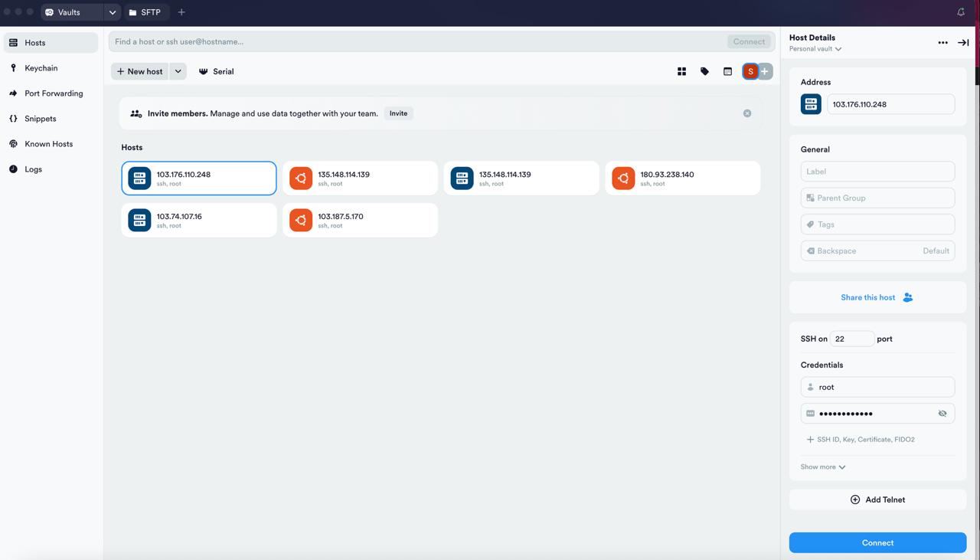This screenshot has width=980, height=560.
Task: Click the New host button
Action: pyautogui.click(x=139, y=71)
